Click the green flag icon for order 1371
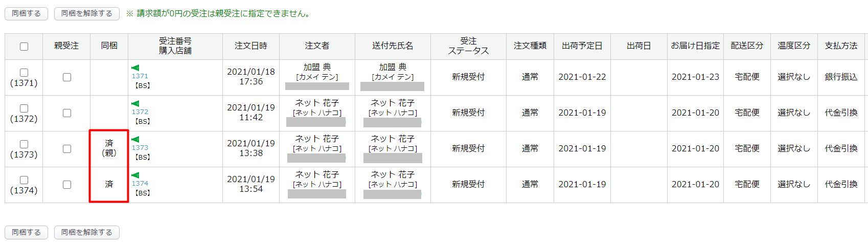Viewport: 868px width, 244px height. coord(135,68)
